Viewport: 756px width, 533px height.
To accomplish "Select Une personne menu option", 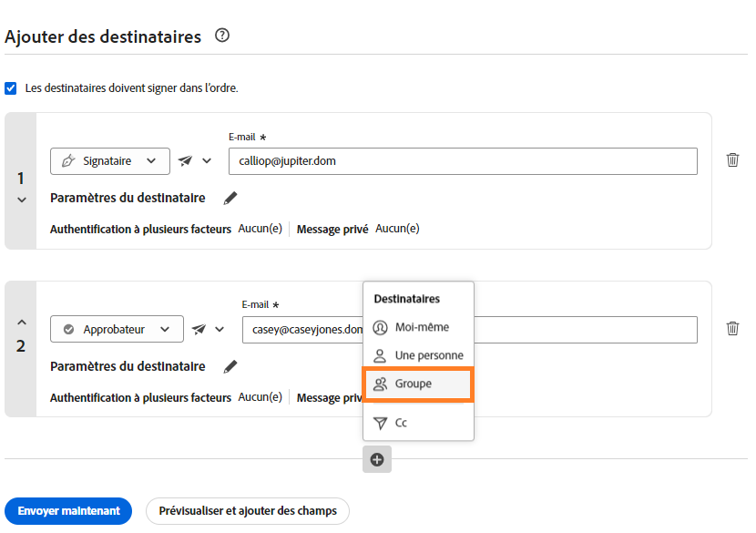I will coord(417,355).
